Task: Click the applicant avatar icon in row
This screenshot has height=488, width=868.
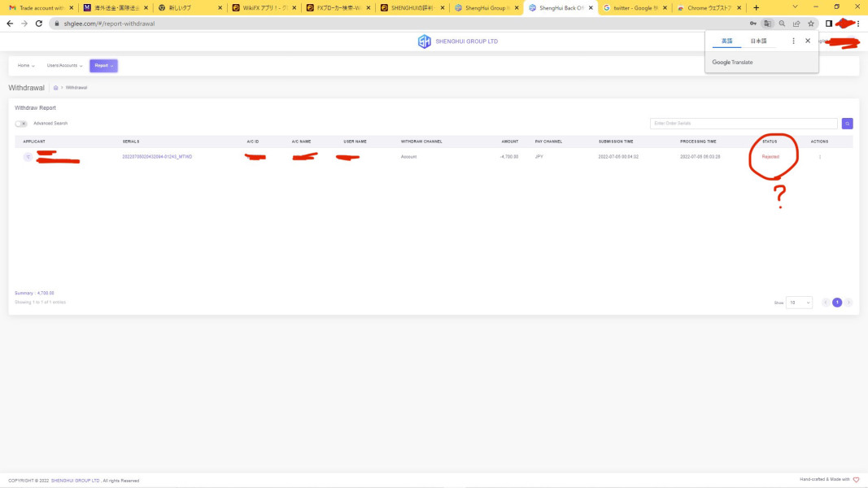Action: coord(28,157)
